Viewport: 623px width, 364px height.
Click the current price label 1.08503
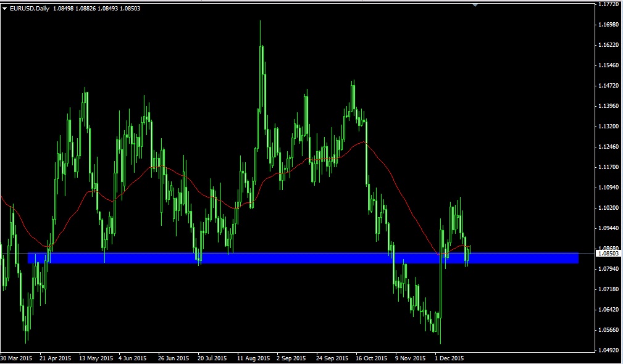click(608, 253)
